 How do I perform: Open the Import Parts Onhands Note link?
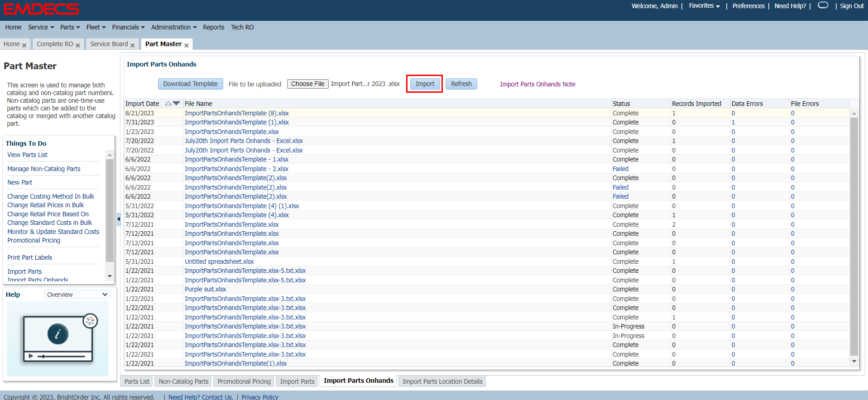point(537,84)
